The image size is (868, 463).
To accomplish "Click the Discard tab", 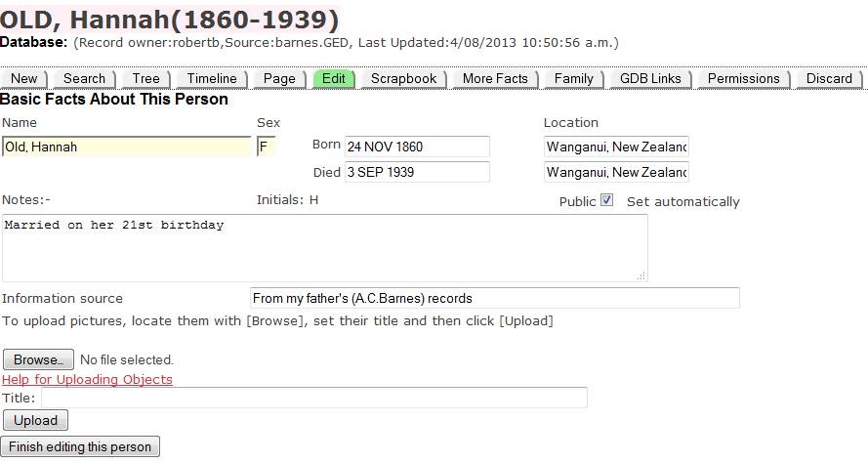I will pyautogui.click(x=829, y=79).
